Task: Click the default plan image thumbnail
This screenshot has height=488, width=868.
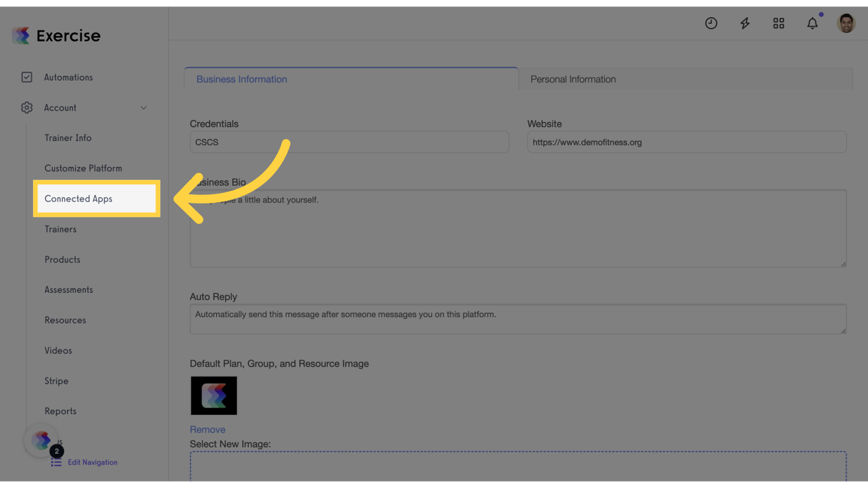Action: [214, 395]
